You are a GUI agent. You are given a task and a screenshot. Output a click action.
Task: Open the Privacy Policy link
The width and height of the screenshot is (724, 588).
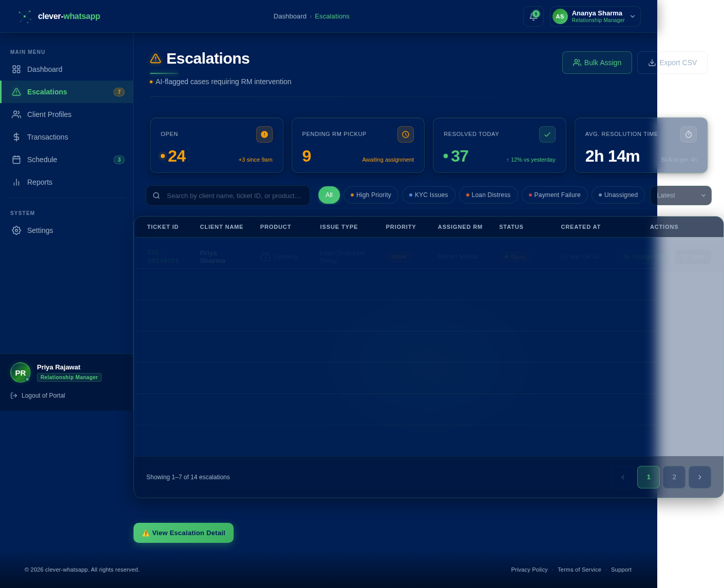coord(529,570)
